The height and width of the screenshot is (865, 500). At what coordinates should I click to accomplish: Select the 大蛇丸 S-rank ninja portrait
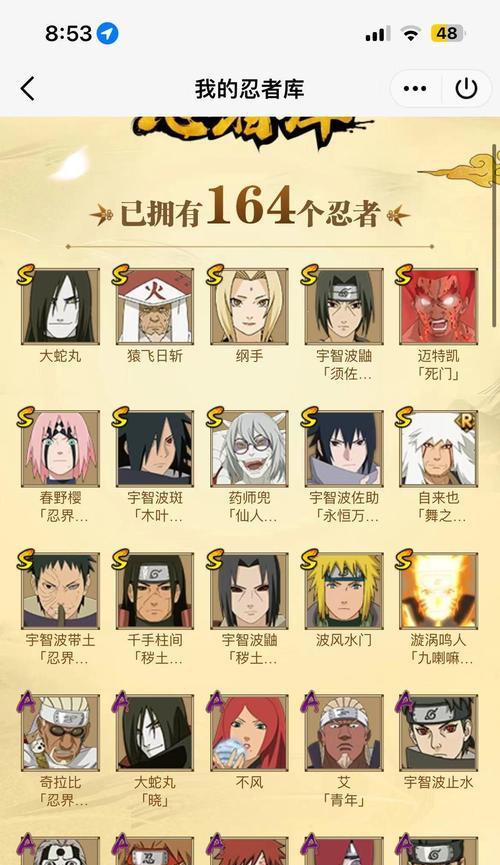(x=60, y=306)
